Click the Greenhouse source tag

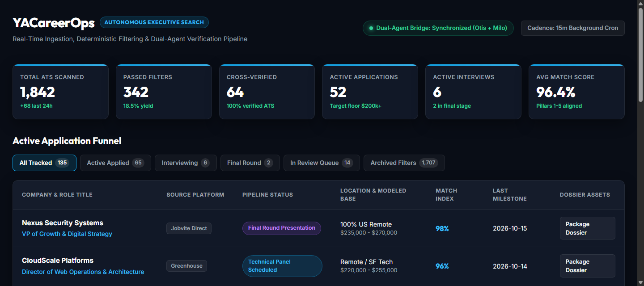(x=186, y=266)
